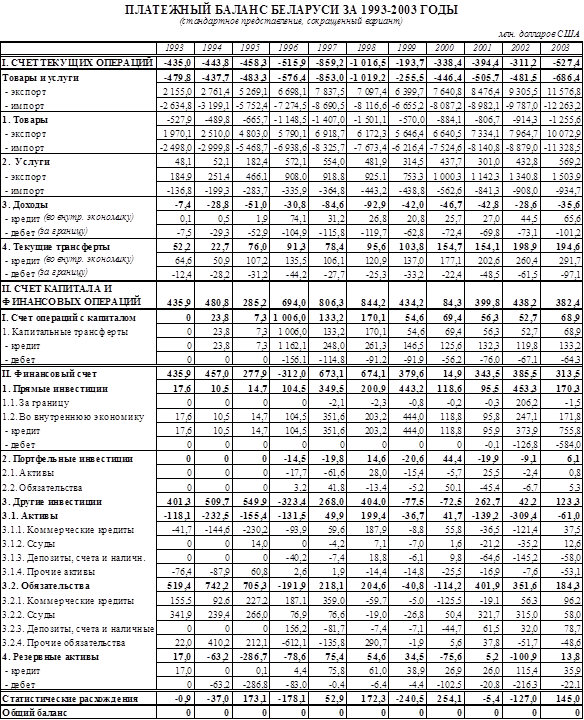Image resolution: width=584 pixels, height=720 pixels.
Task: Select the 1993 column header
Action: (x=174, y=48)
